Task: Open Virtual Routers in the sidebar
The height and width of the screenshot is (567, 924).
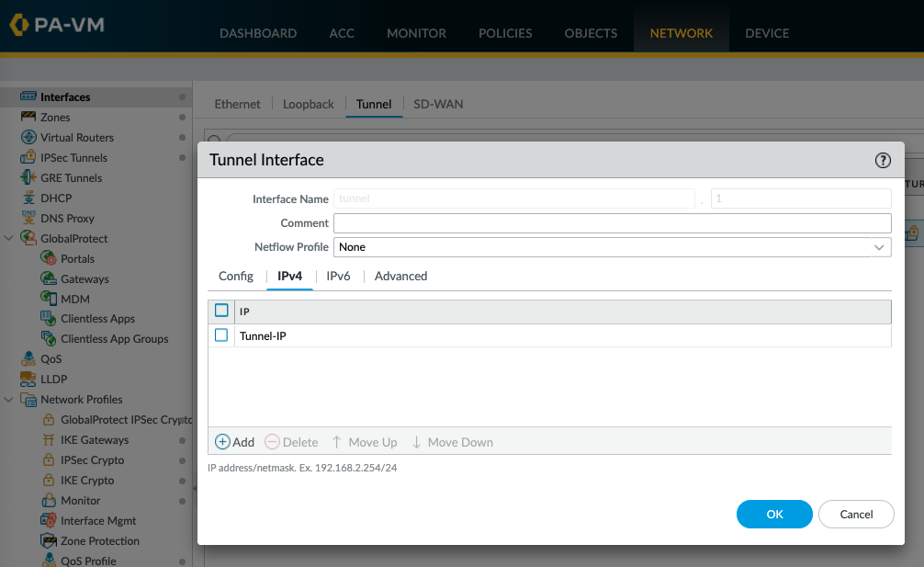Action: pyautogui.click(x=77, y=137)
